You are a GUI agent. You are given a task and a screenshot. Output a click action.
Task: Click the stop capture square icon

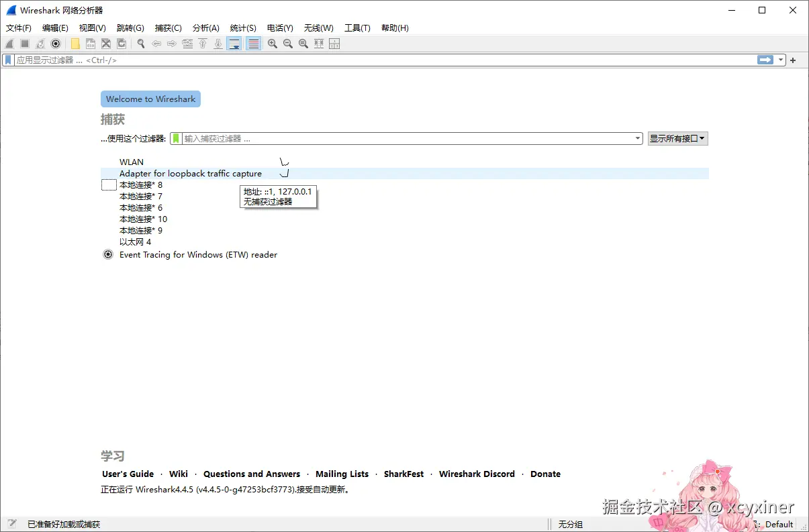tap(25, 44)
